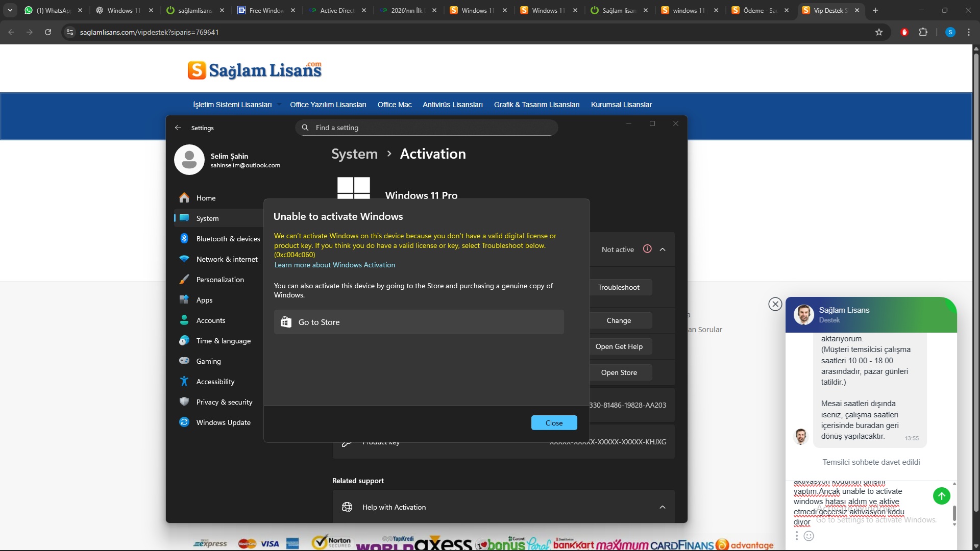The width and height of the screenshot is (980, 551).
Task: Open Accessibility settings
Action: (x=219, y=382)
